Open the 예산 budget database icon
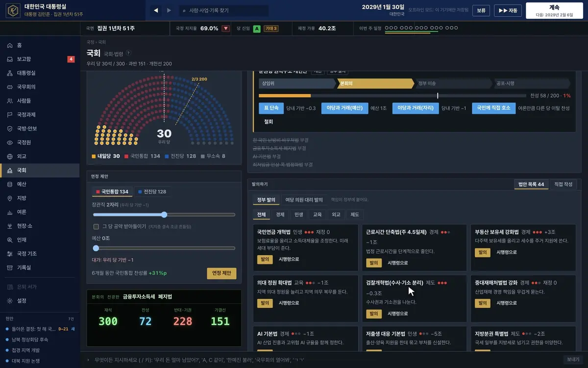This screenshot has width=588, height=368. pyautogui.click(x=10, y=184)
